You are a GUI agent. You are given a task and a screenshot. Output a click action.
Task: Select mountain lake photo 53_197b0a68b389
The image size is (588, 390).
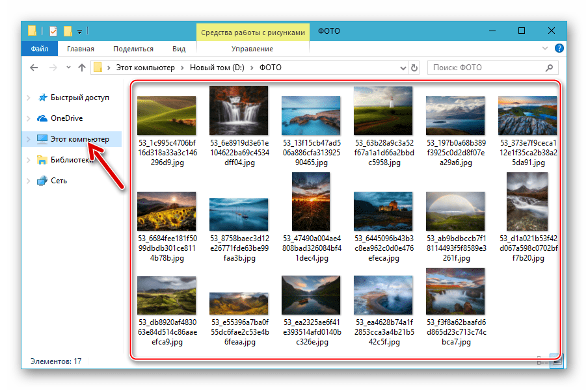pos(455,116)
